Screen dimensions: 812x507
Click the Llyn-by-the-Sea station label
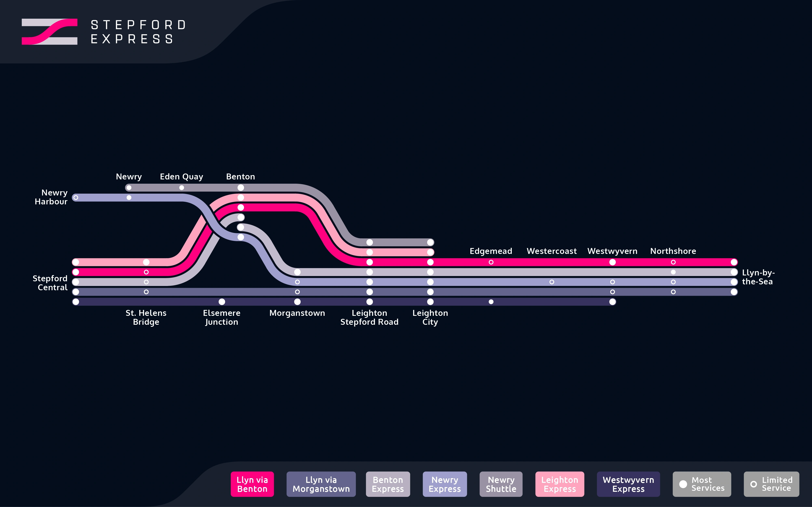[758, 277]
